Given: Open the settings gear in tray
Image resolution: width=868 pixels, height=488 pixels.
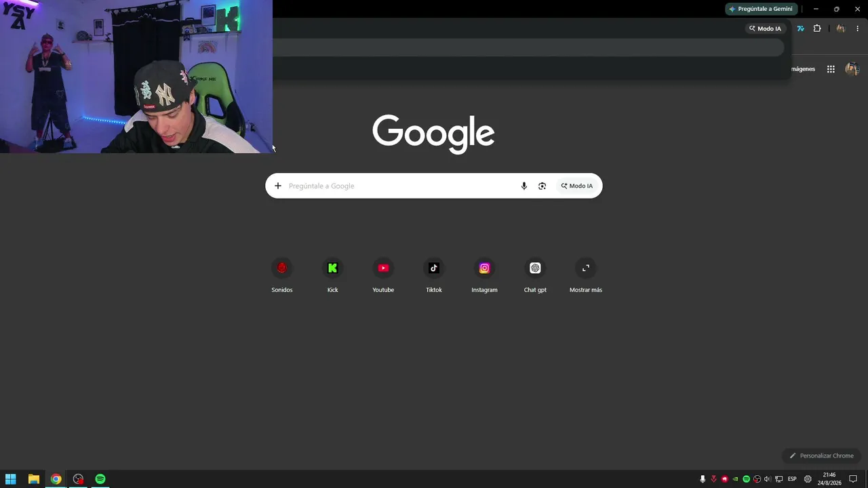Looking at the screenshot, I should click(808, 479).
